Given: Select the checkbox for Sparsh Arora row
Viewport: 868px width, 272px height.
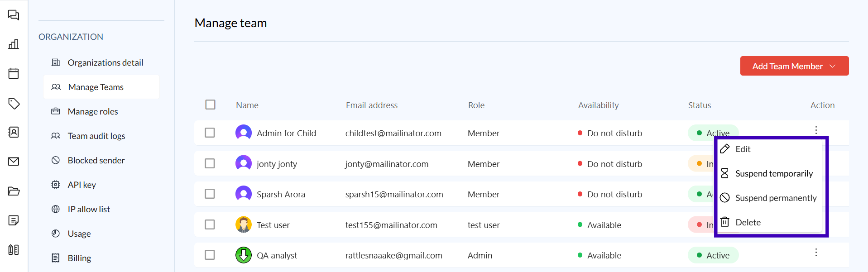Looking at the screenshot, I should point(210,194).
